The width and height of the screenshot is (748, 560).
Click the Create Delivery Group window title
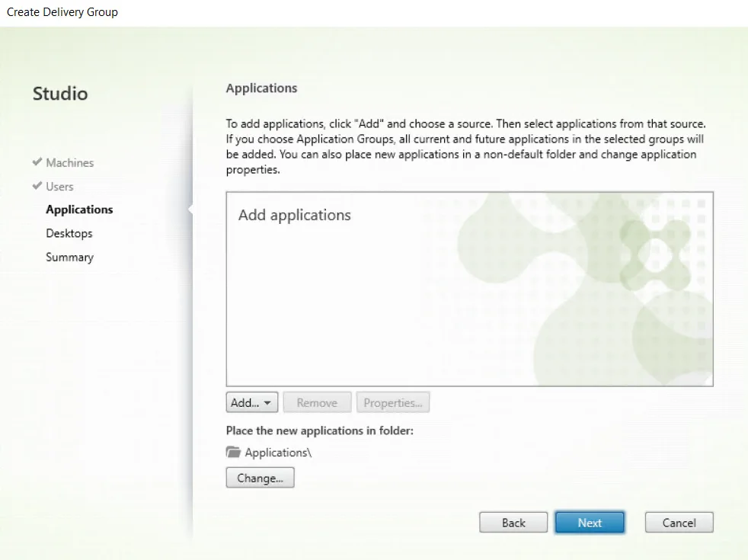tap(62, 12)
